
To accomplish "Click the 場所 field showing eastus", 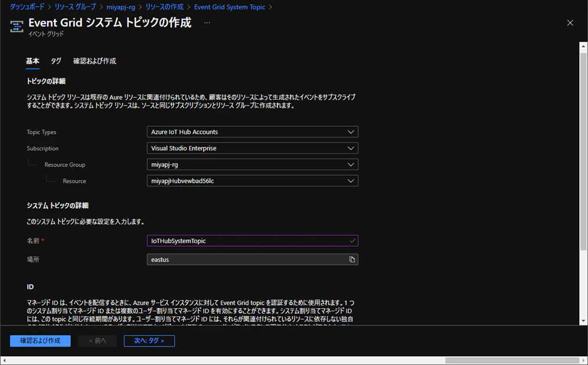I will point(252,259).
